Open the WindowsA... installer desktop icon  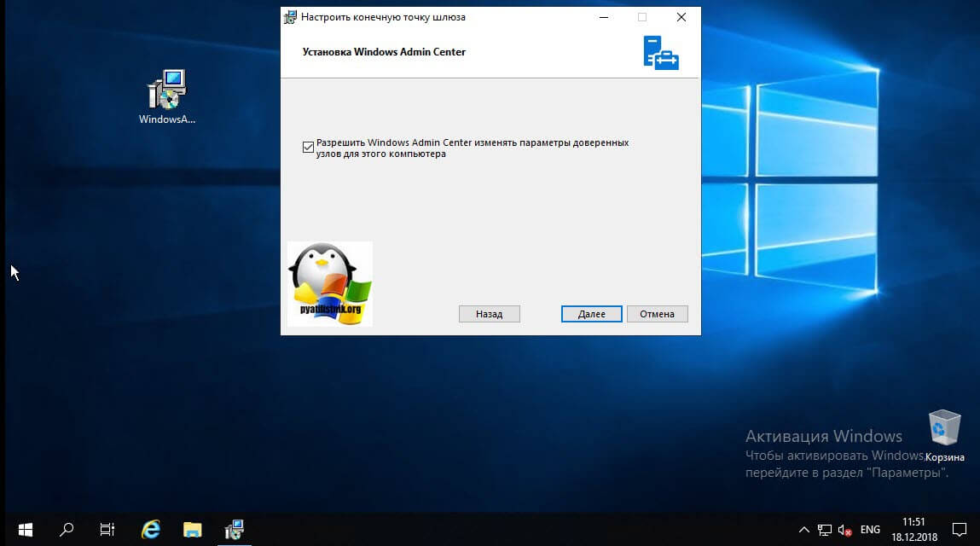167,97
